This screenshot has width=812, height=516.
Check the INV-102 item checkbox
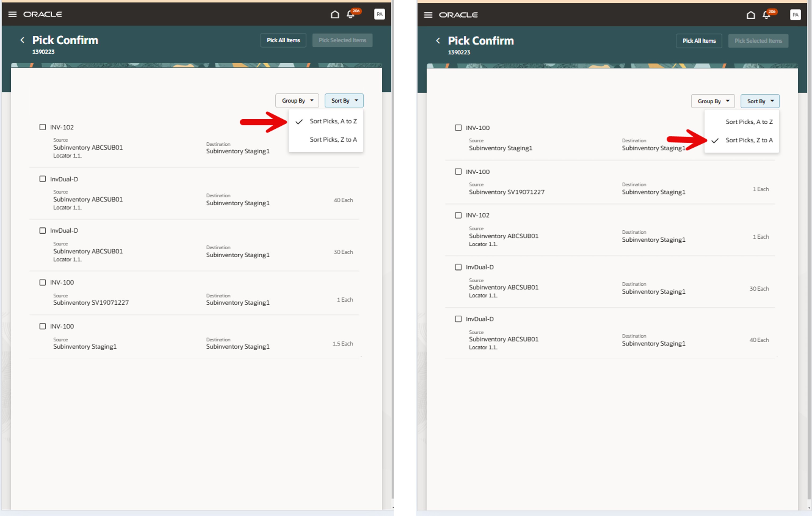[43, 127]
